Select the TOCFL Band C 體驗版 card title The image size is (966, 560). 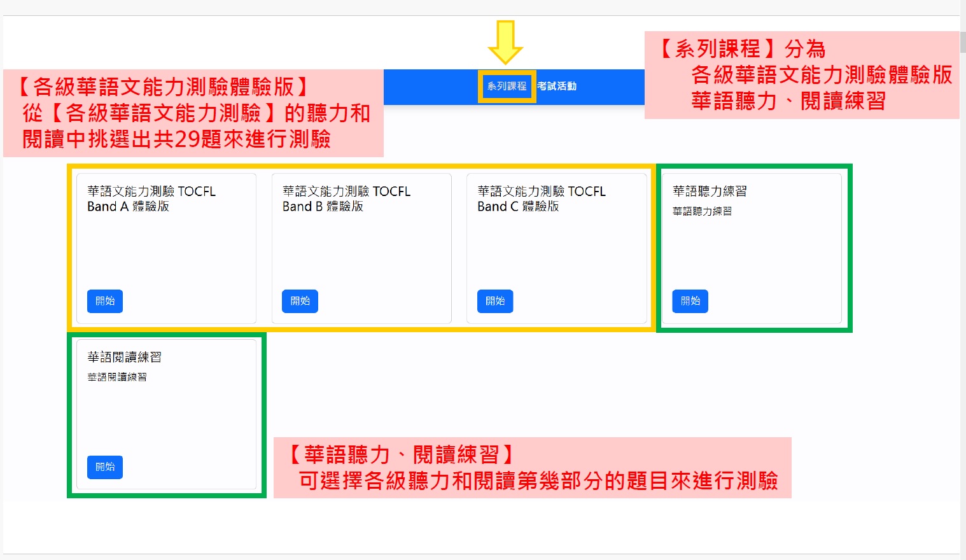click(542, 199)
